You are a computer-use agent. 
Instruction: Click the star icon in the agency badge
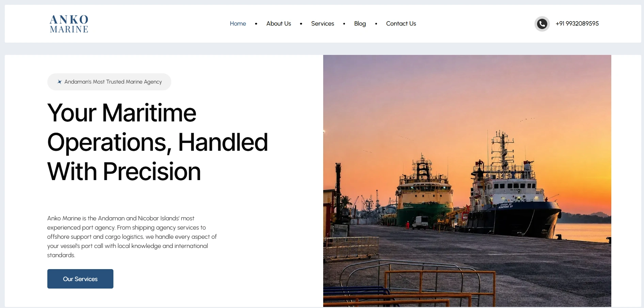(60, 82)
